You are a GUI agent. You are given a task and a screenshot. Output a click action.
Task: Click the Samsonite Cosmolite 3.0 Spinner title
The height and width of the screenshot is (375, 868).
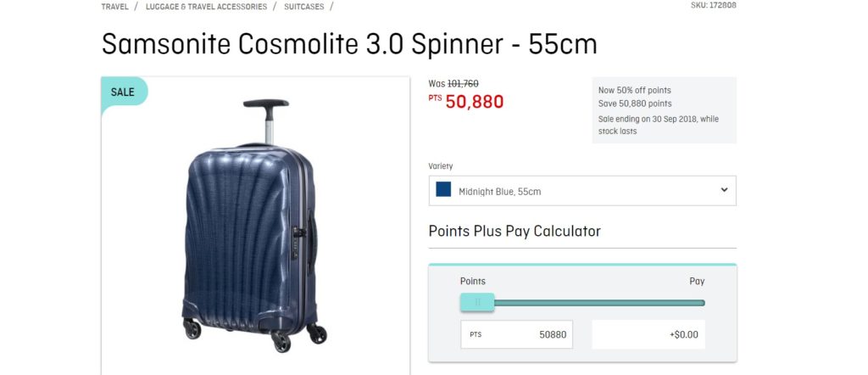pos(349,44)
